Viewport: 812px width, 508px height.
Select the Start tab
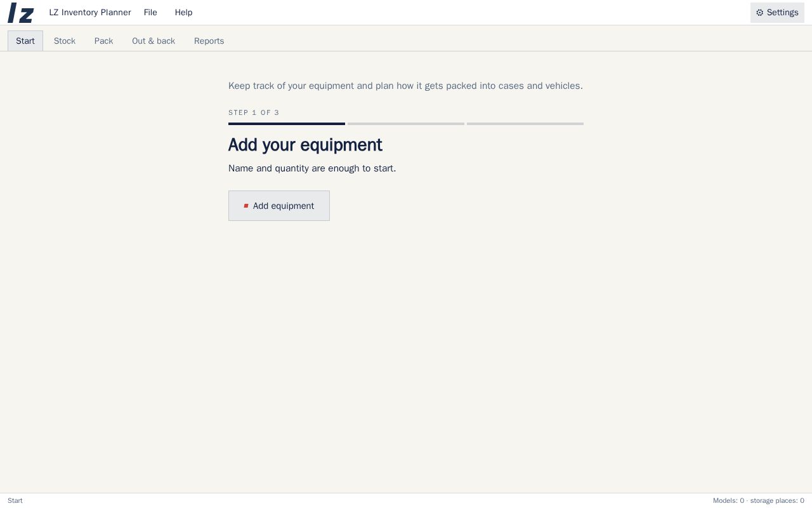(25, 41)
